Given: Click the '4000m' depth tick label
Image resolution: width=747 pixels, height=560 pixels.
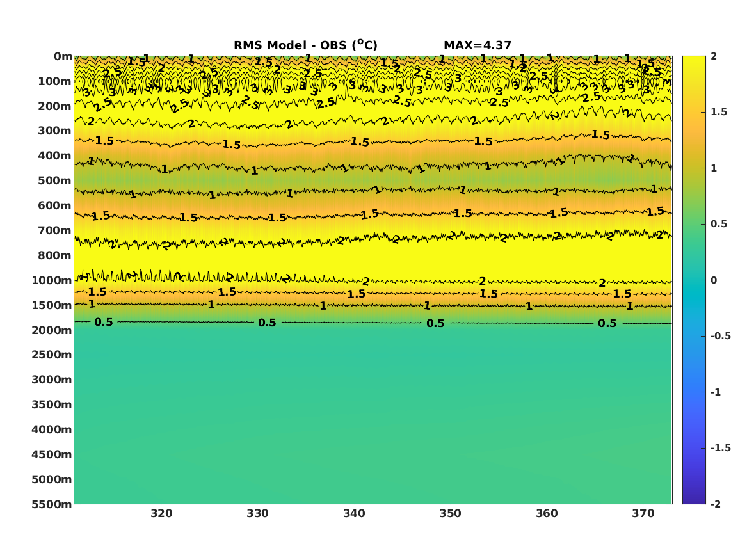Looking at the screenshot, I should click(x=52, y=429).
